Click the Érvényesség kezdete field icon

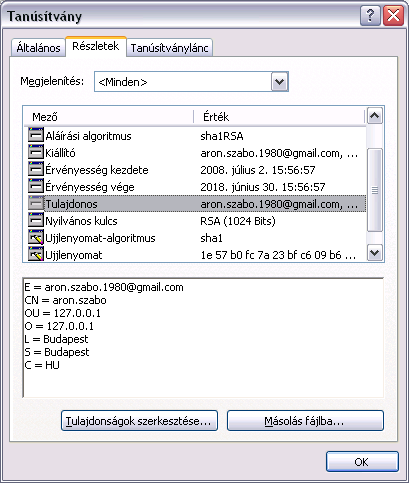pos(36,170)
